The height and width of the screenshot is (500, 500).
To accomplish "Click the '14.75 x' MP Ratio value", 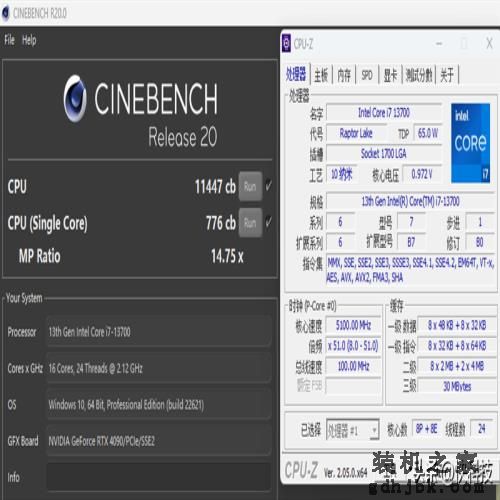I will (x=227, y=256).
